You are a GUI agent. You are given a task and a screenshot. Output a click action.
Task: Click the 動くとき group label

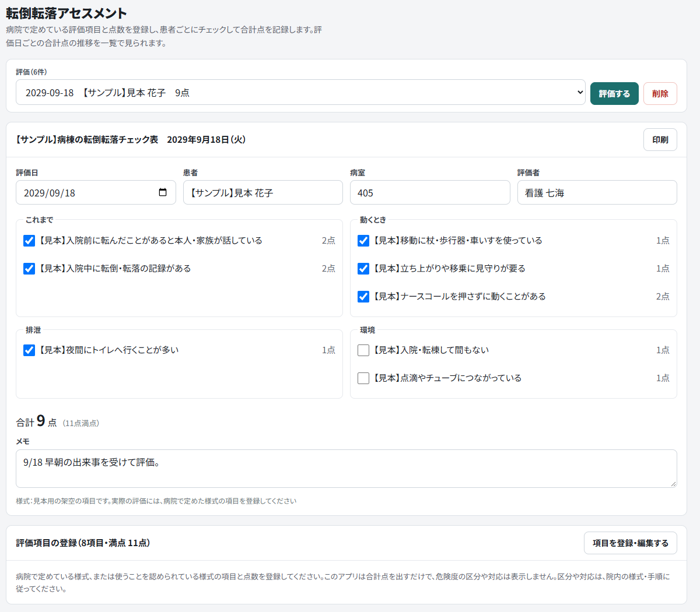373,220
